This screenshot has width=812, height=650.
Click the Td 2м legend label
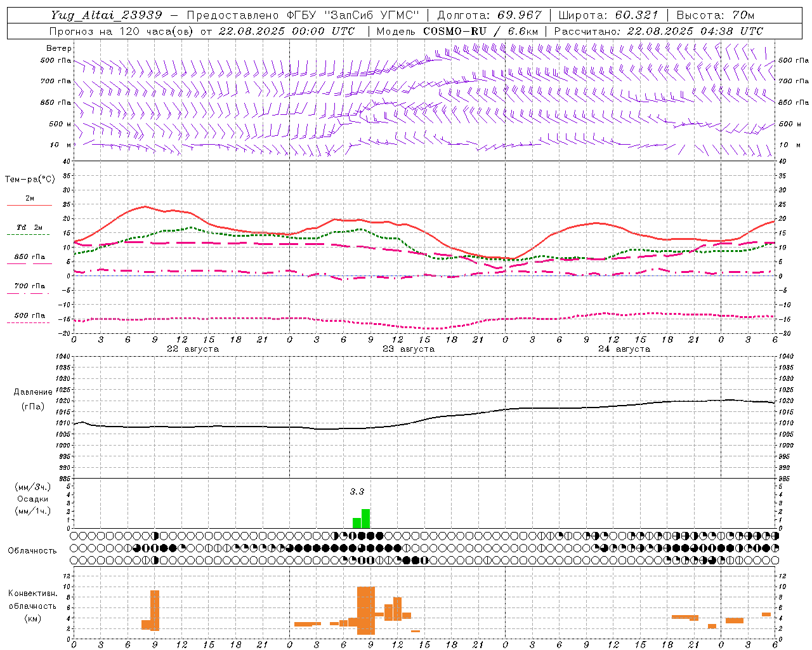tap(30, 227)
